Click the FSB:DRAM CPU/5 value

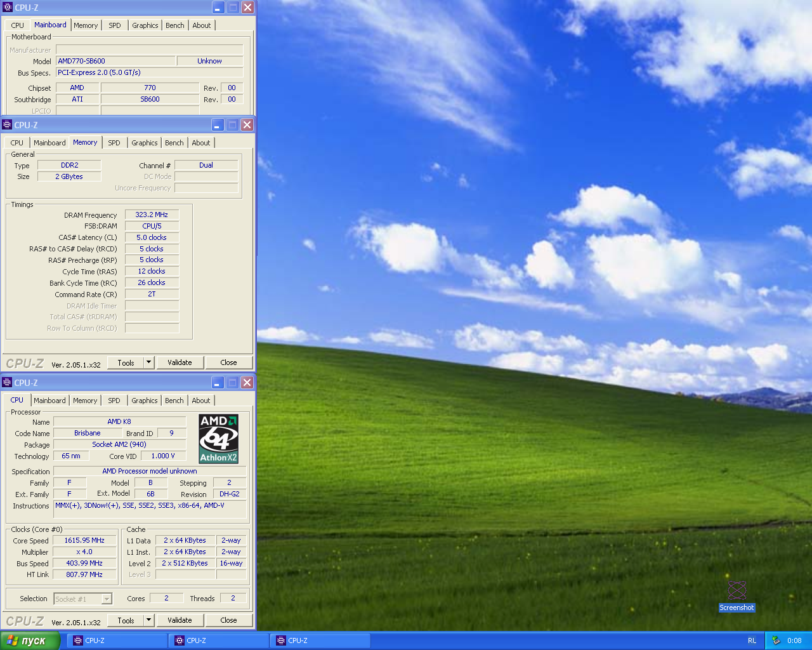(152, 226)
